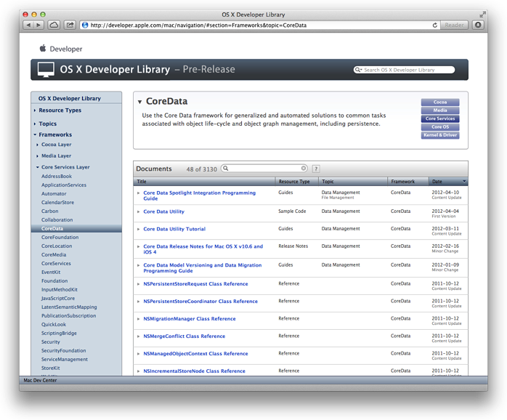Expand the Media Layer item

tap(37, 156)
